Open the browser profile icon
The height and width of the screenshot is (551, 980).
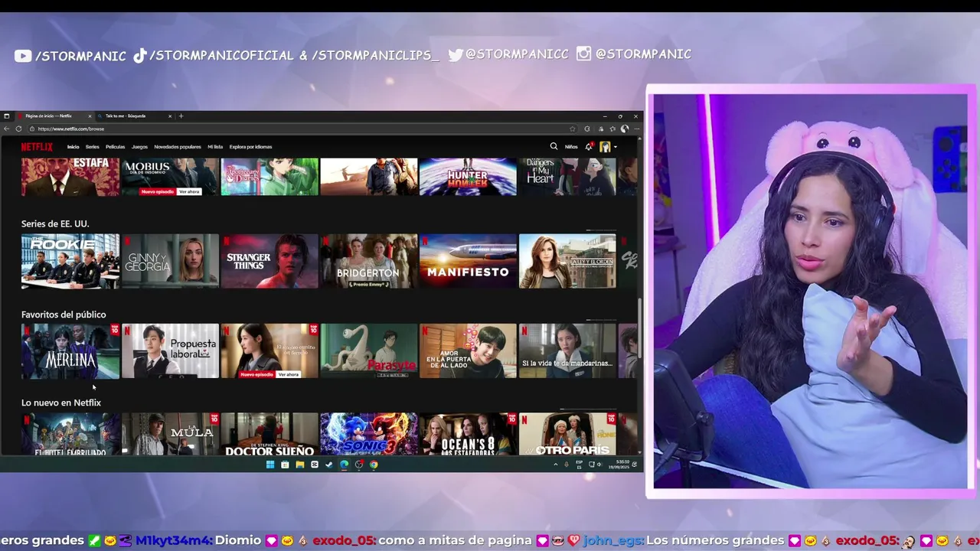pos(625,129)
